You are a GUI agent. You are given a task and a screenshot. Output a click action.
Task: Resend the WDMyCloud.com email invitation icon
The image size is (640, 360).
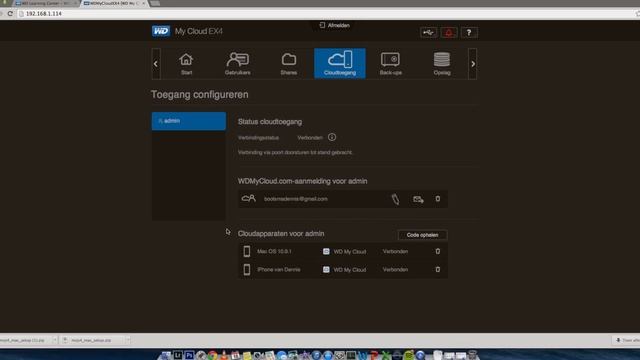point(418,199)
